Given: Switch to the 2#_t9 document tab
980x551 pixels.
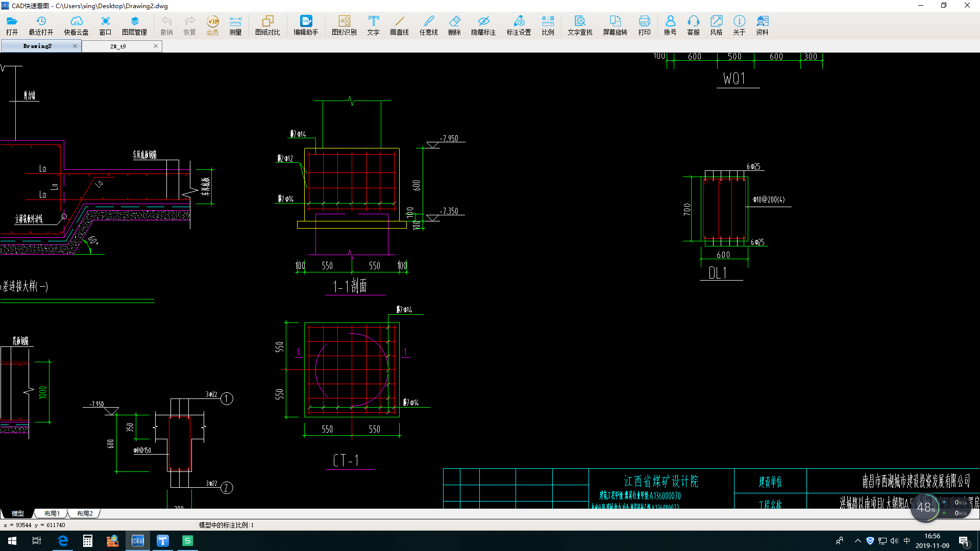Looking at the screenshot, I should 118,46.
